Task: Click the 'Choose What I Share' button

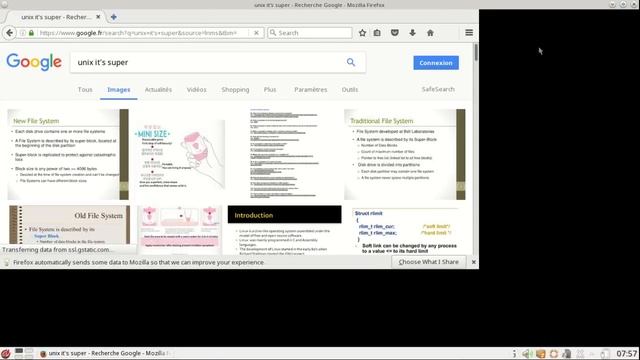Action: (429, 262)
